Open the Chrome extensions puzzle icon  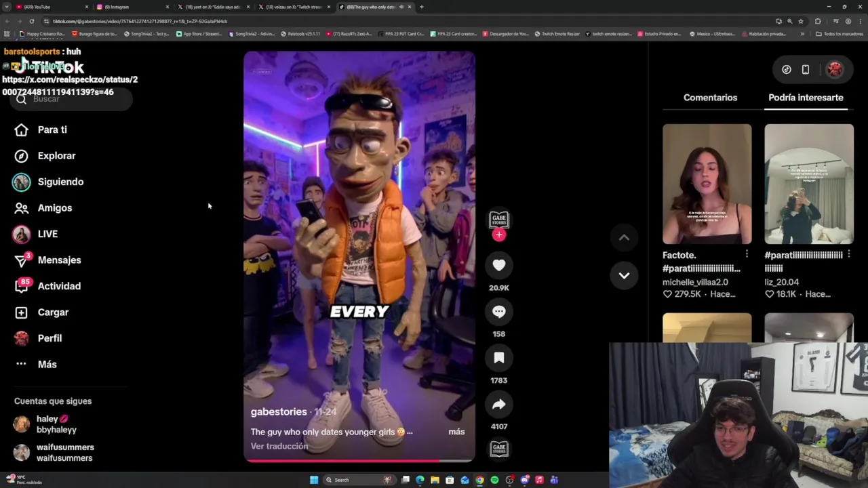coord(818,21)
